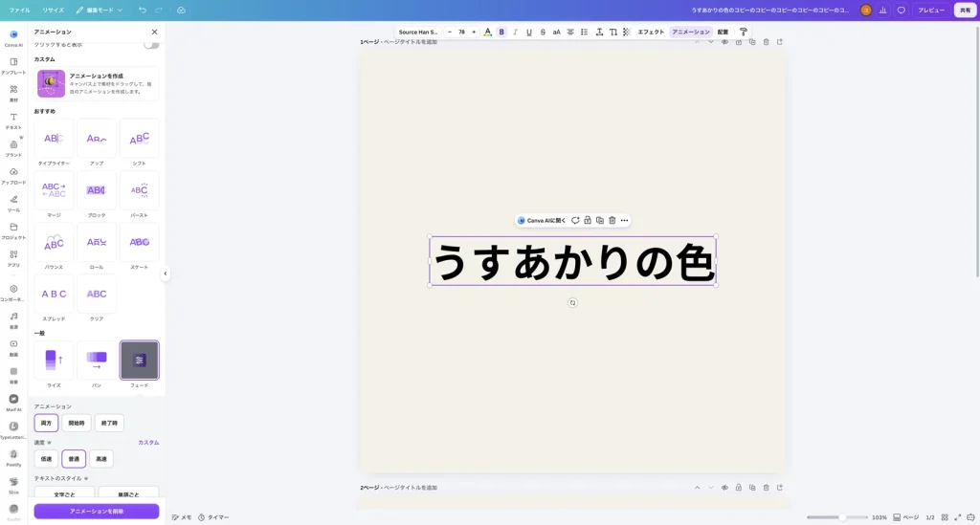The width and height of the screenshot is (980, 525).
Task: Click アニメーションを削除 button
Action: pyautogui.click(x=97, y=512)
